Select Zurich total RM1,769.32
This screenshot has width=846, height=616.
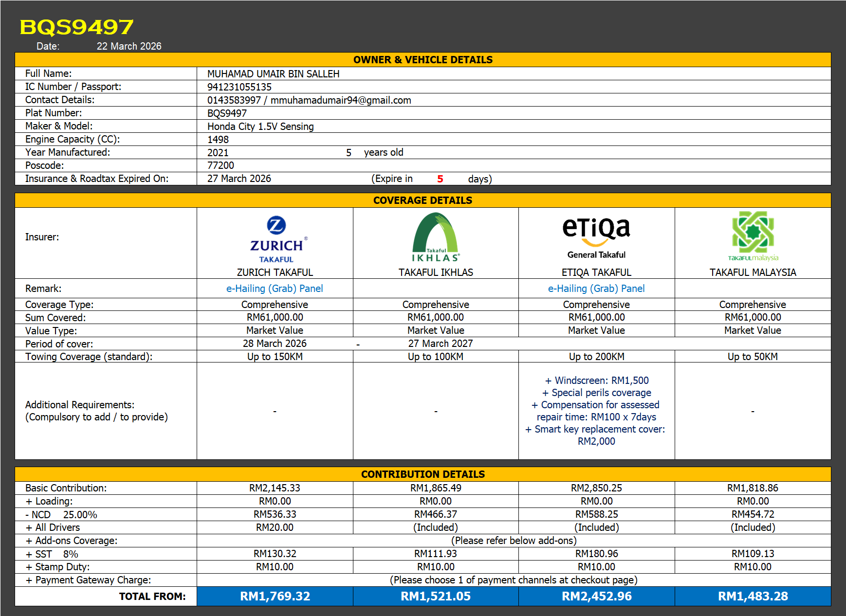pos(275,596)
